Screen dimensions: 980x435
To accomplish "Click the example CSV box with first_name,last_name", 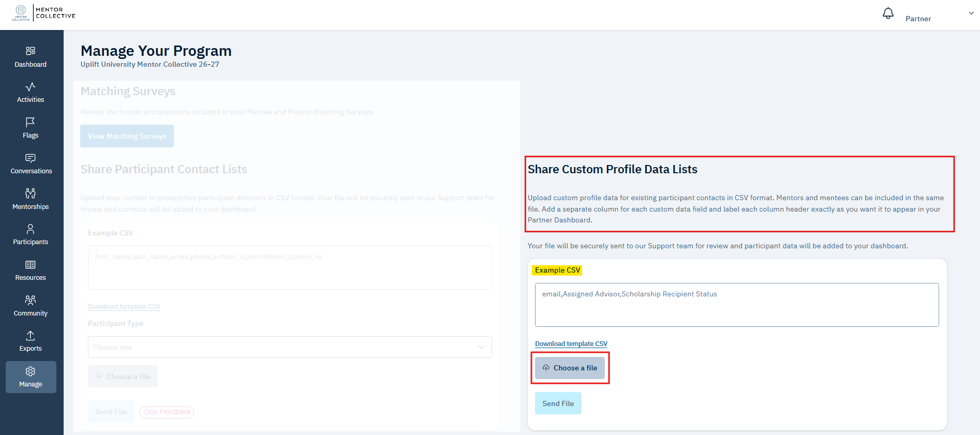I will (290, 267).
